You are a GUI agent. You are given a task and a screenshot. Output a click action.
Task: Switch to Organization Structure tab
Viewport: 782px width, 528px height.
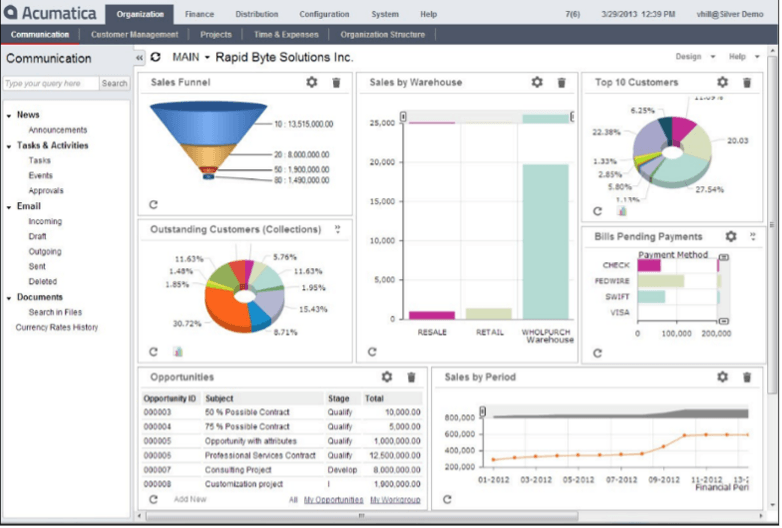383,34
